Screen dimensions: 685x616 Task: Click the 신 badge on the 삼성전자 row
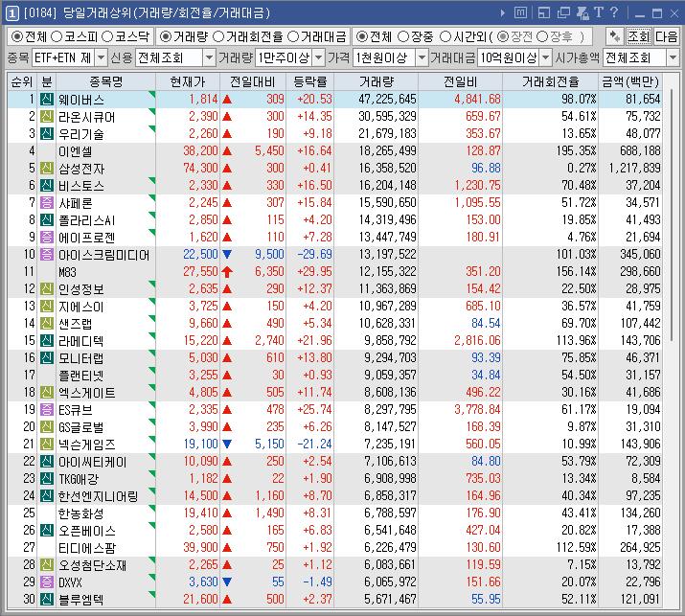(x=47, y=169)
